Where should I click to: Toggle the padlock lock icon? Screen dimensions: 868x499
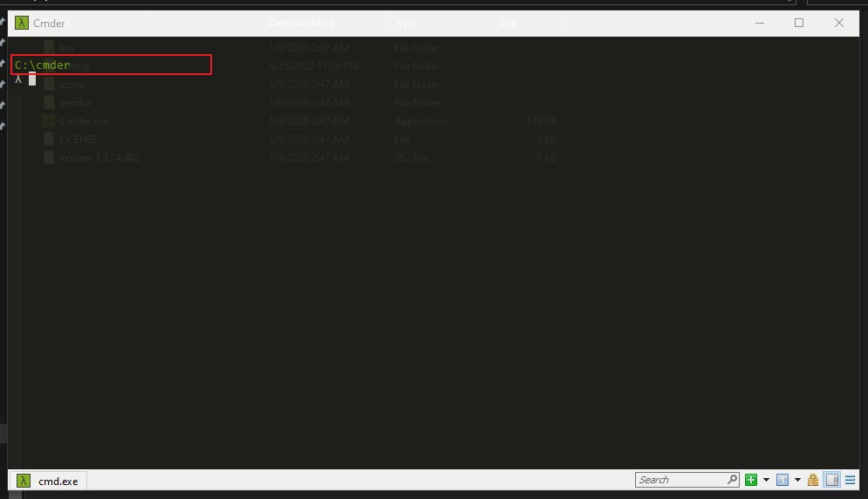click(813, 480)
